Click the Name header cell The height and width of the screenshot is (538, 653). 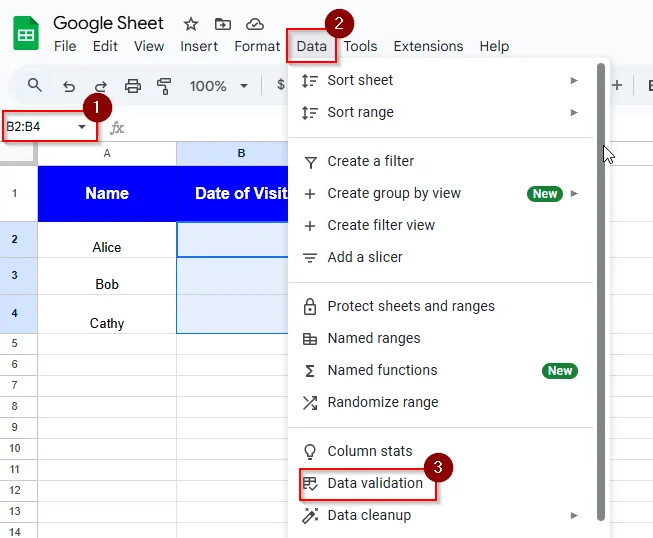click(107, 194)
